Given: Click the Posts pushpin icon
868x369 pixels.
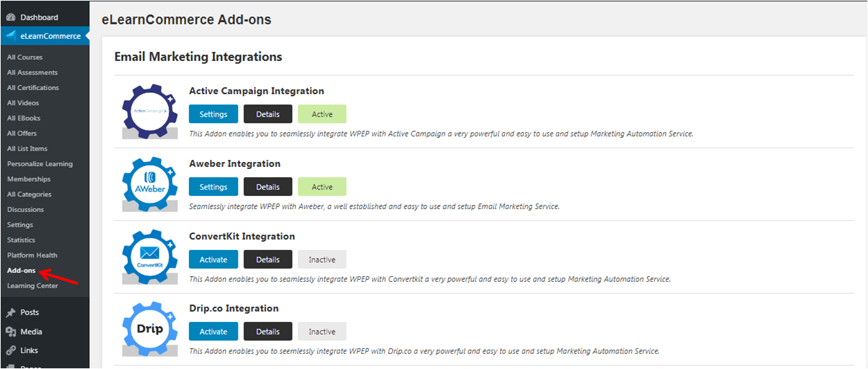Looking at the screenshot, I should (x=10, y=312).
